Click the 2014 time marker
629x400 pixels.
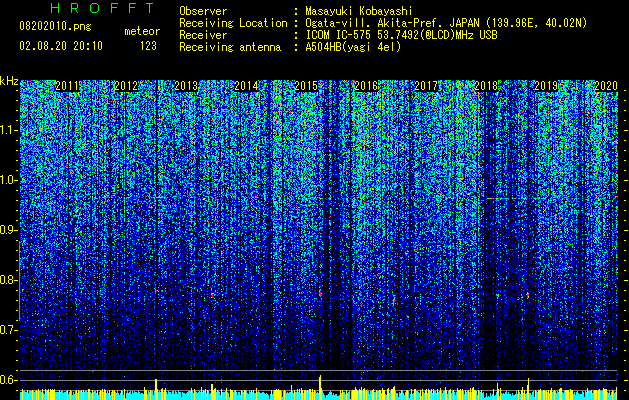246,86
